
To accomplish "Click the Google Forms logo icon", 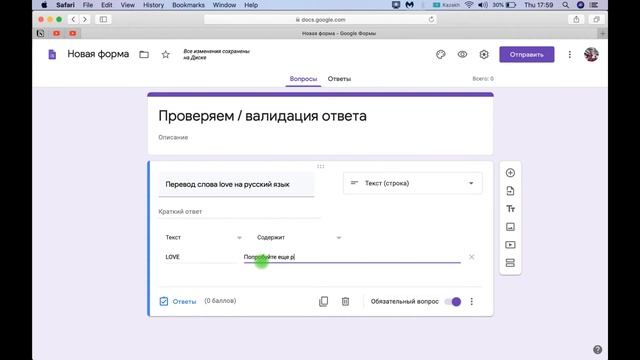I will tap(52, 54).
